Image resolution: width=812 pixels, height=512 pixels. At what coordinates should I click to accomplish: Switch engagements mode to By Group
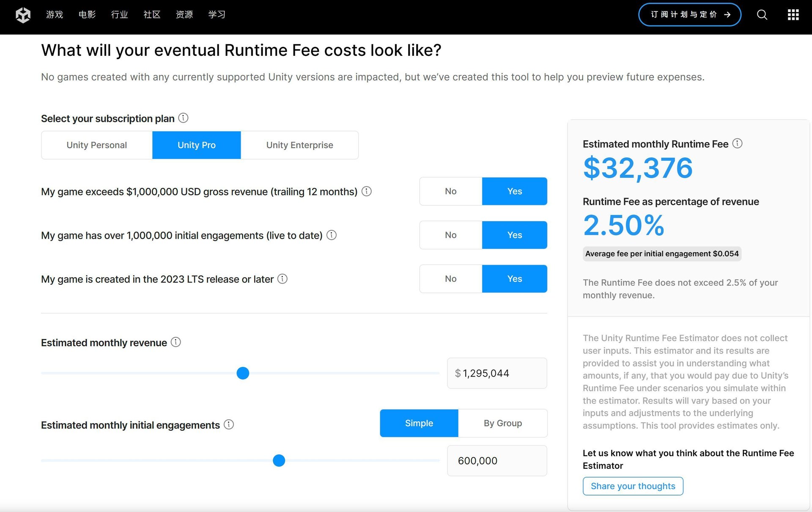tap(502, 423)
